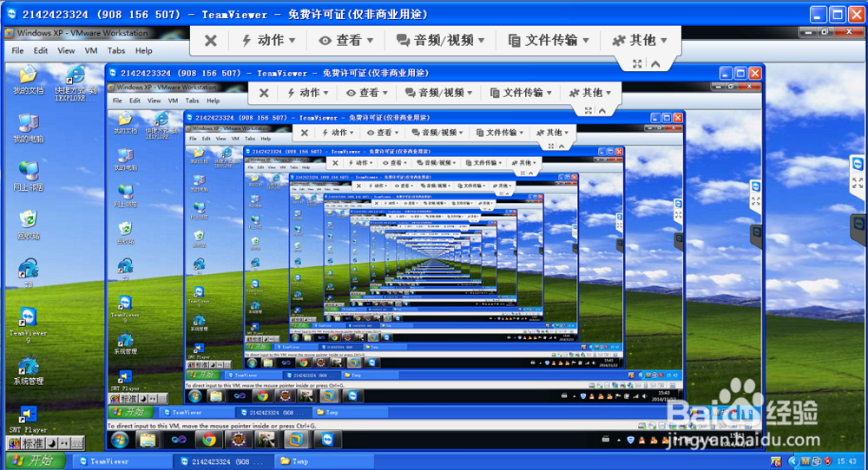Viewport: 868px width, 470px height.
Task: Open File menu in outermost VMware Workstation
Action: click(x=17, y=50)
